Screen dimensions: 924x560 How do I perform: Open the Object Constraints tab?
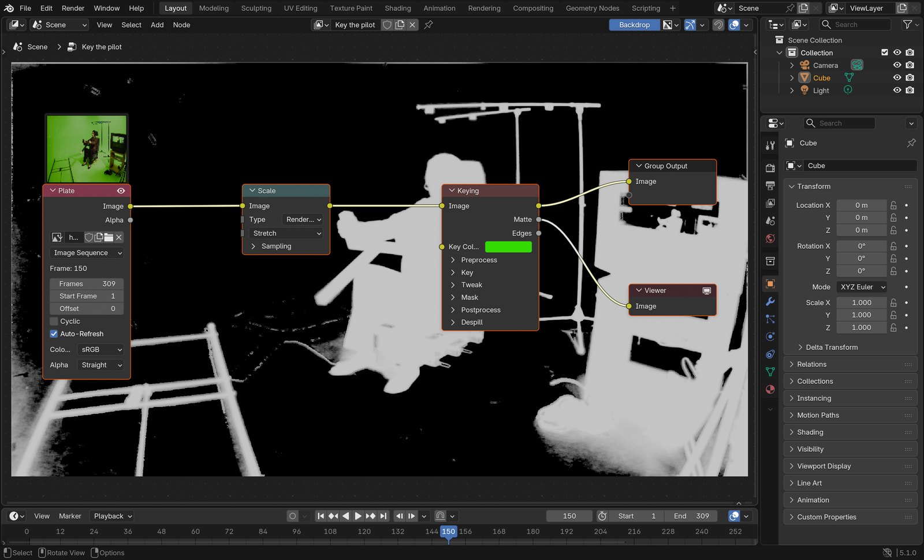[770, 354]
